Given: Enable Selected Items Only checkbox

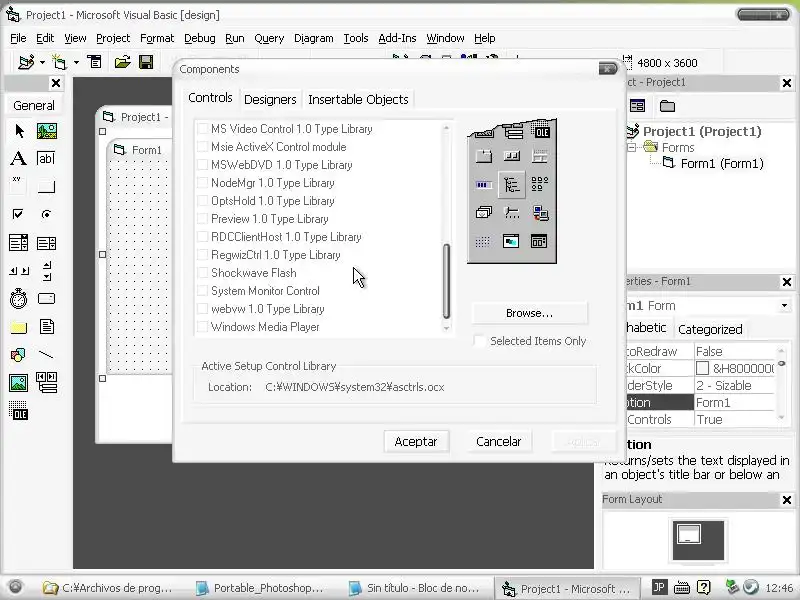Looking at the screenshot, I should click(480, 341).
